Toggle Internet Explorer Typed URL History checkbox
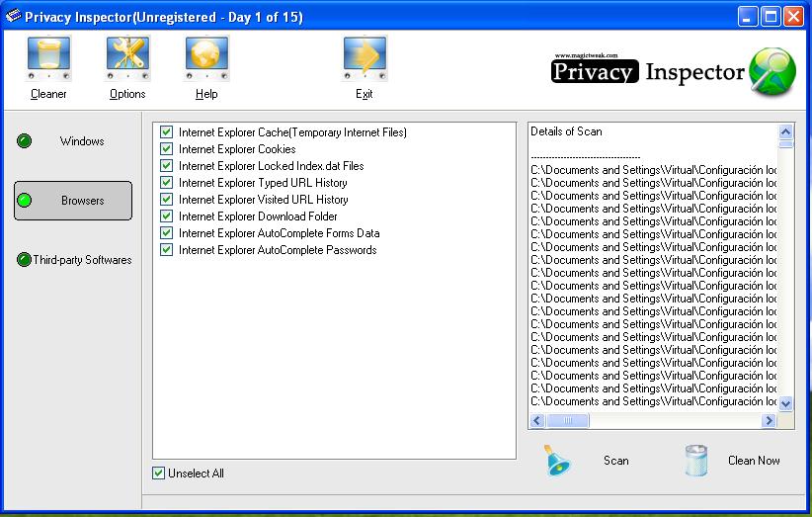 pos(166,182)
